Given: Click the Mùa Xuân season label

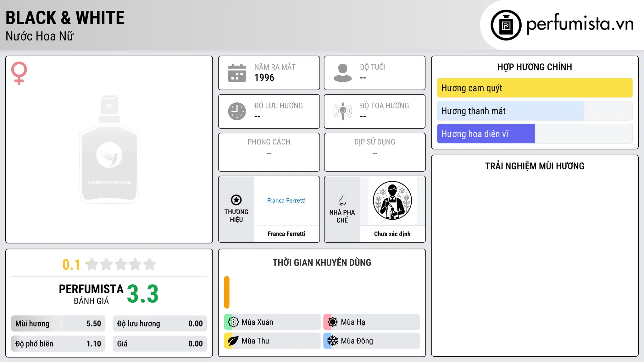Looking at the screenshot, I should click(257, 322).
